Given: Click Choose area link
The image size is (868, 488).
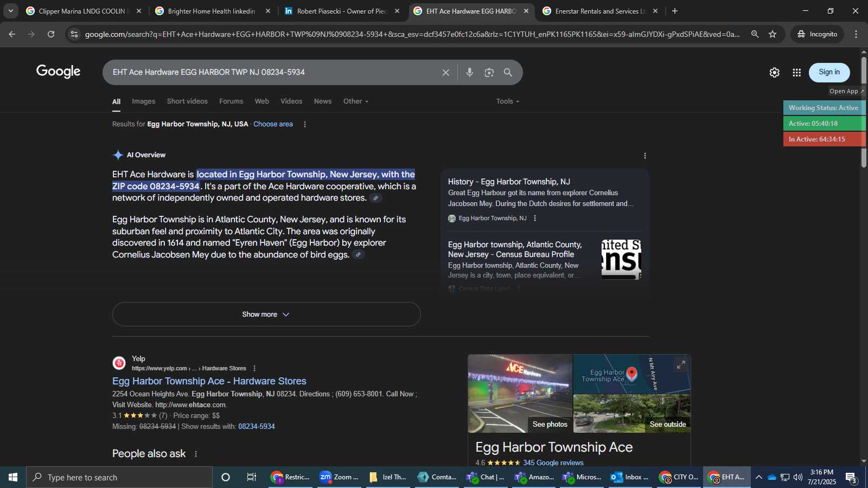Looking at the screenshot, I should pyautogui.click(x=273, y=124).
